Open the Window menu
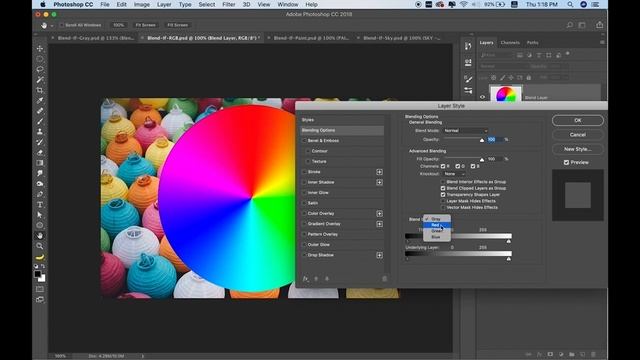The image size is (640, 360). [288, 4]
